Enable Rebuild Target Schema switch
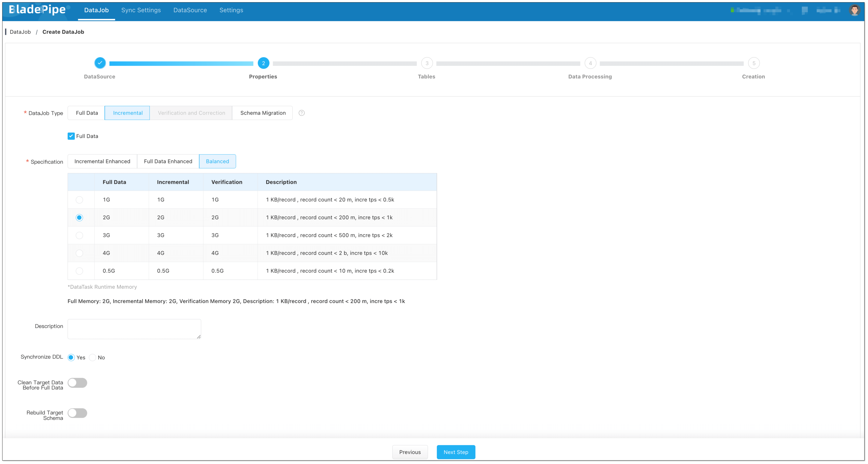868x464 pixels. (78, 413)
